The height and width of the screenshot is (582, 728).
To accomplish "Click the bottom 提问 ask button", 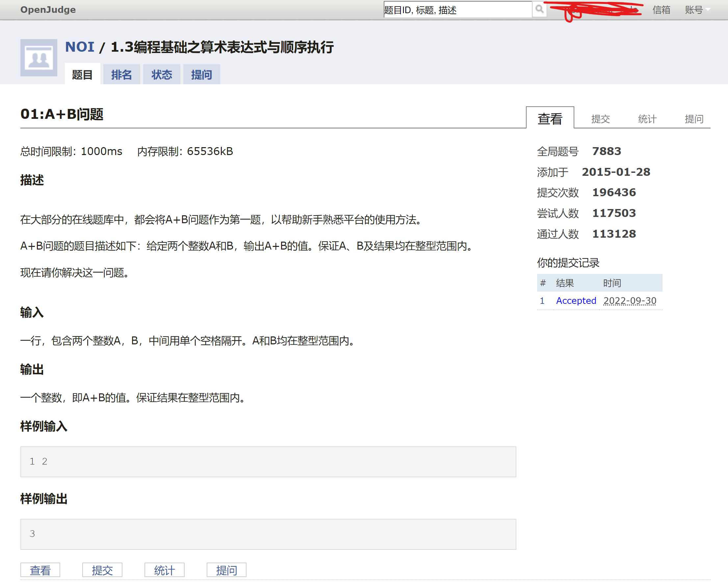I will [x=226, y=570].
